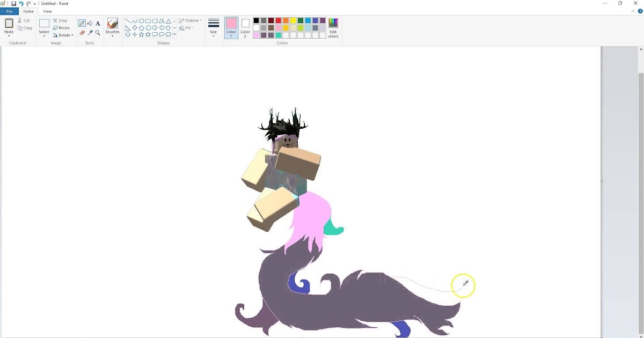The width and height of the screenshot is (644, 338).
Task: Collapse the ribbon with the chevron
Action: coord(633,11)
